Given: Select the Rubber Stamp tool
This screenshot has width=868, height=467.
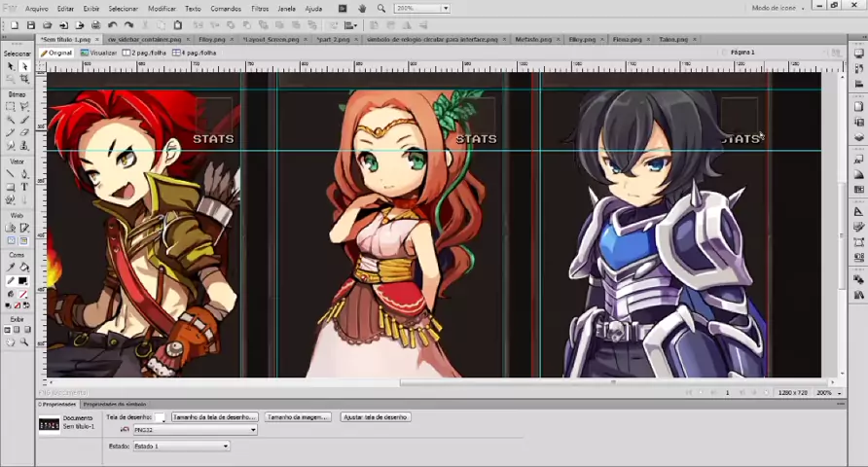Looking at the screenshot, I should [x=23, y=146].
